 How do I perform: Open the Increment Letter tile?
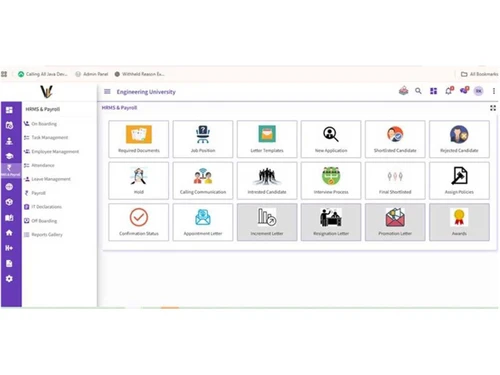(x=267, y=222)
